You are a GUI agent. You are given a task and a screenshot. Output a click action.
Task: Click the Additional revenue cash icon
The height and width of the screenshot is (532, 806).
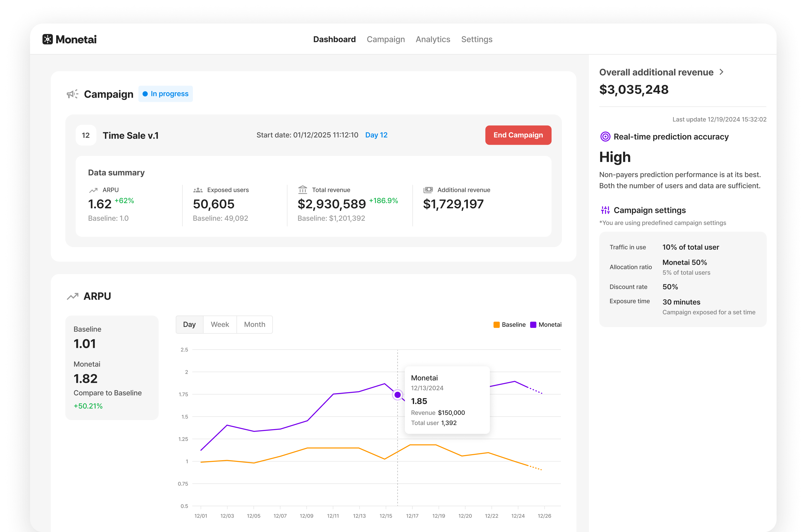428,190
